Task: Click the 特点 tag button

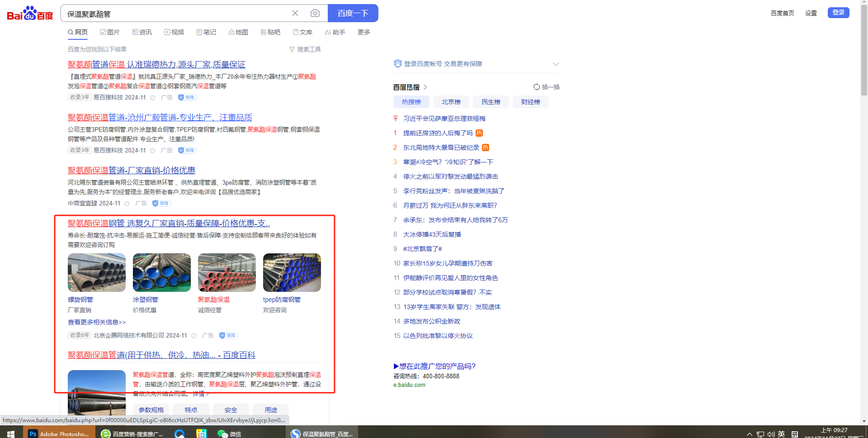Action: (x=191, y=409)
